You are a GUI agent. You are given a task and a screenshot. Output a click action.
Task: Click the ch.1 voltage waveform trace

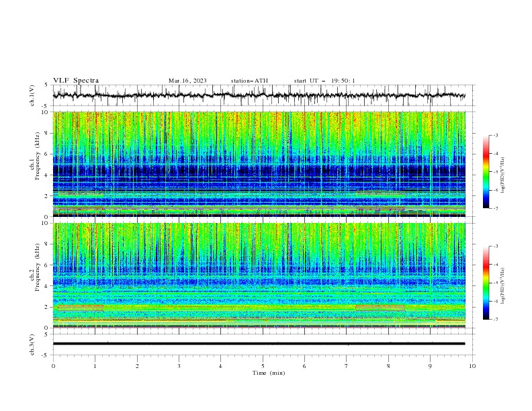click(x=259, y=95)
